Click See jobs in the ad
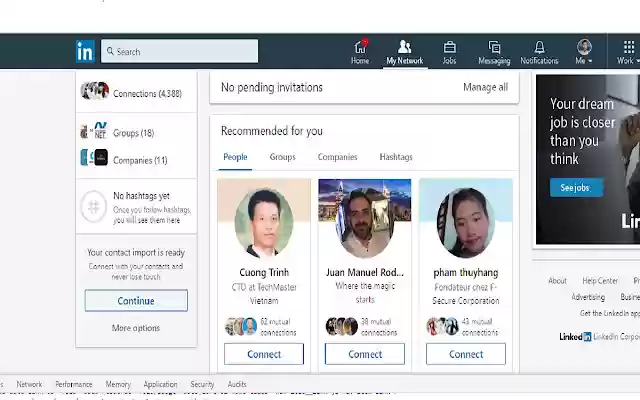 (x=576, y=188)
